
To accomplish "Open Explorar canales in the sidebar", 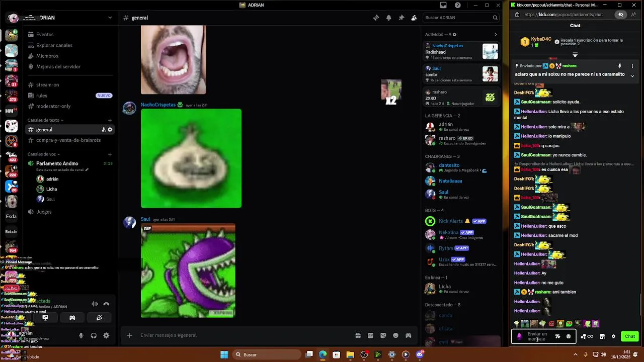I will (x=69, y=45).
